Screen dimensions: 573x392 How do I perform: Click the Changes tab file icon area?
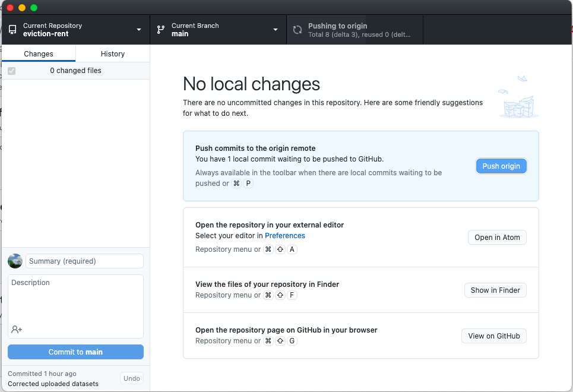(x=39, y=53)
